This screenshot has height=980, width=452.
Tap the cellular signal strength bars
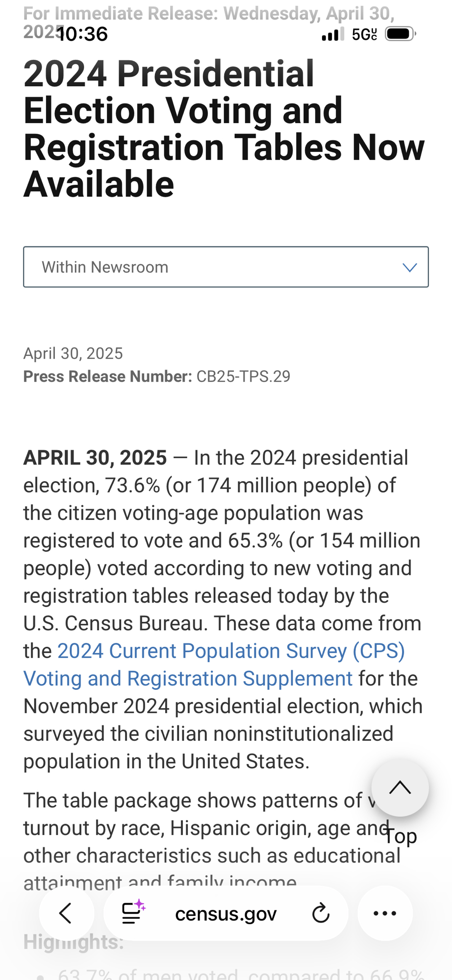pyautogui.click(x=333, y=34)
